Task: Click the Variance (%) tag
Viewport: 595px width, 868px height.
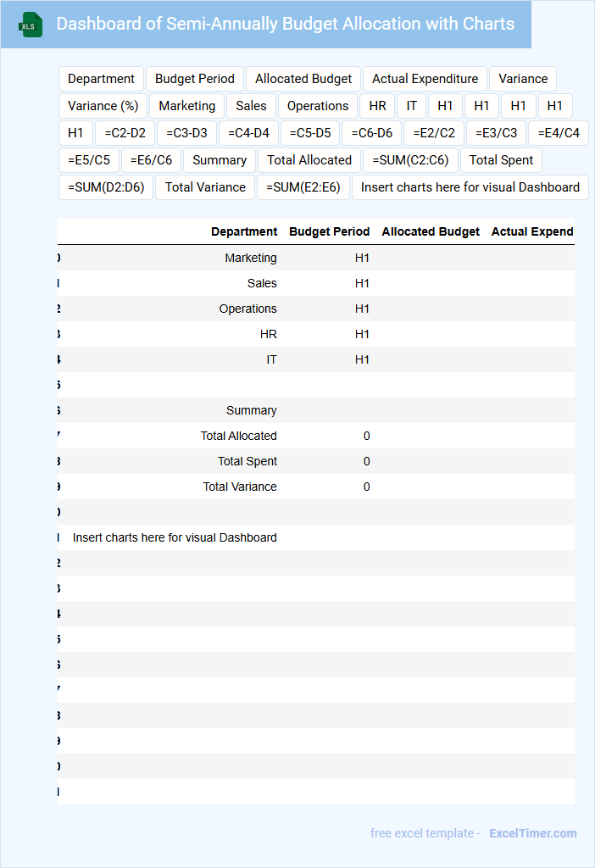Action: point(103,106)
